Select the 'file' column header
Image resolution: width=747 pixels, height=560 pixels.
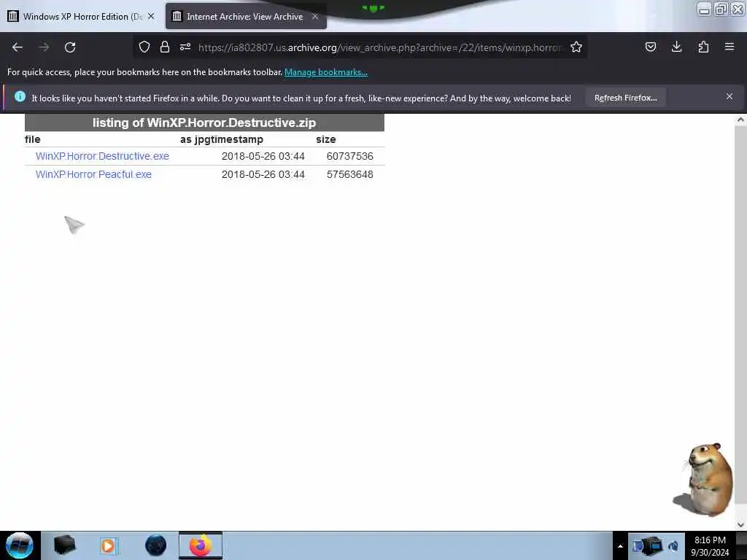(x=32, y=139)
